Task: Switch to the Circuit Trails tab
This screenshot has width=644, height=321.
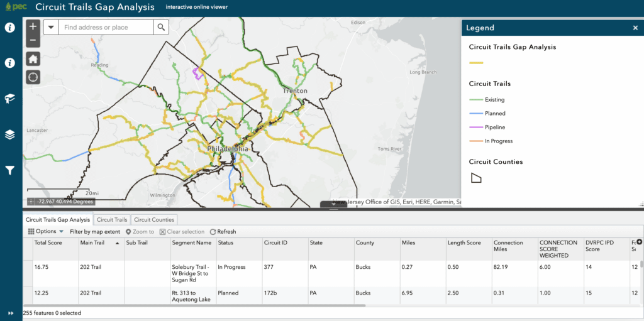Action: coord(112,220)
